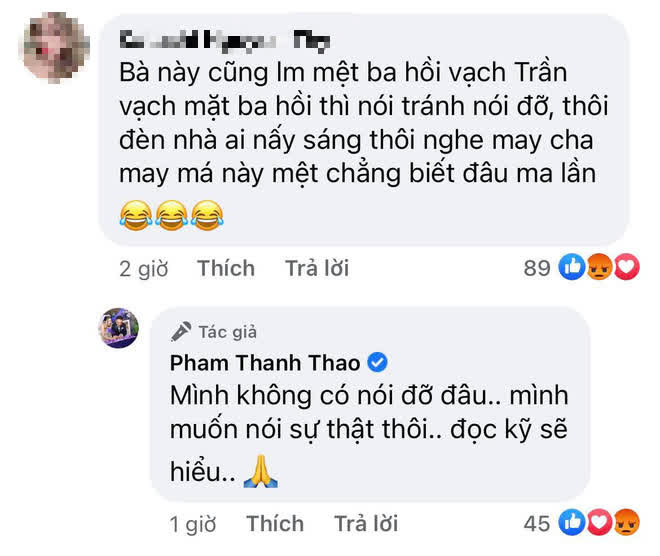Image resolution: width=660 pixels, height=556 pixels.
Task: Click the 2 giờ timestamp
Action: 144,269
